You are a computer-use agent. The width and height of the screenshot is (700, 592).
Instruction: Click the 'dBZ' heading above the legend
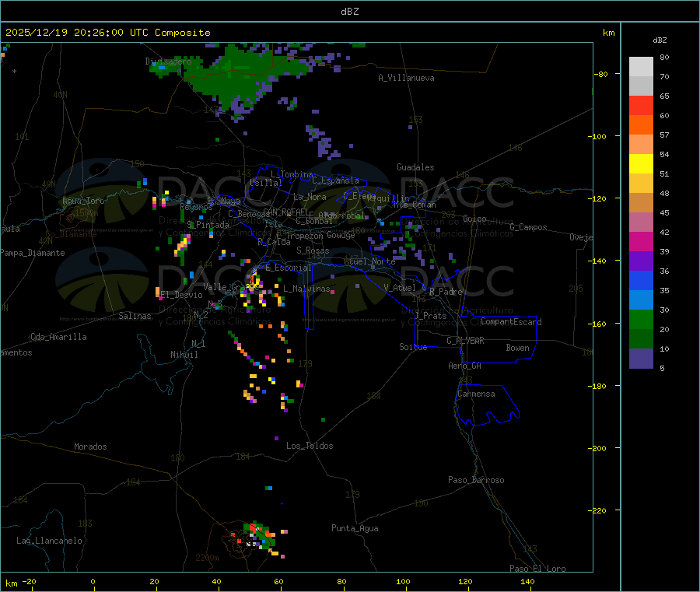tap(660, 40)
